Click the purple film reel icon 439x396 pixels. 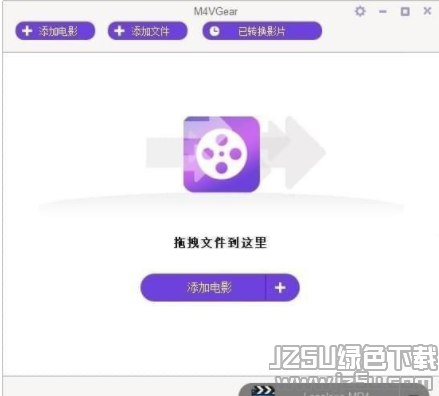[x=222, y=154]
